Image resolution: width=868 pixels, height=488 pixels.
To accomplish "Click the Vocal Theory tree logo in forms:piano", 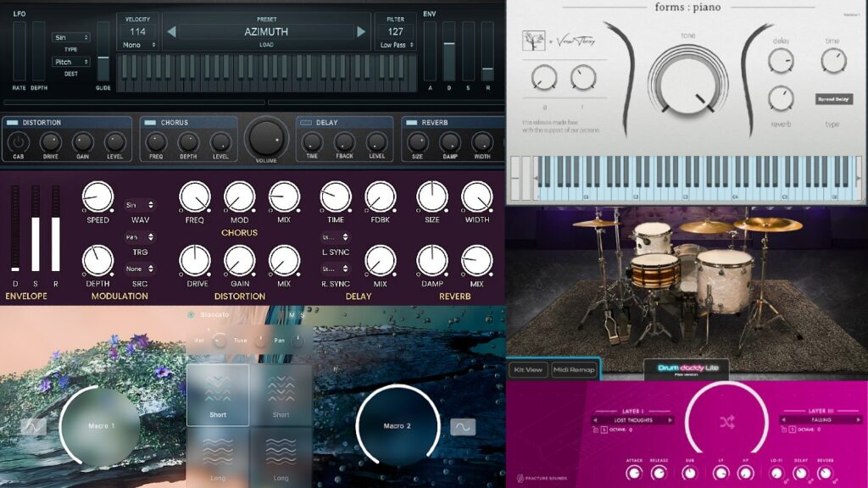I will pyautogui.click(x=533, y=41).
